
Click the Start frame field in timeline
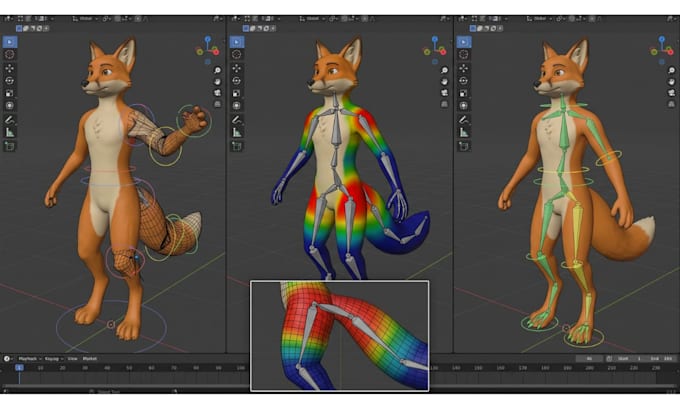pos(630,359)
